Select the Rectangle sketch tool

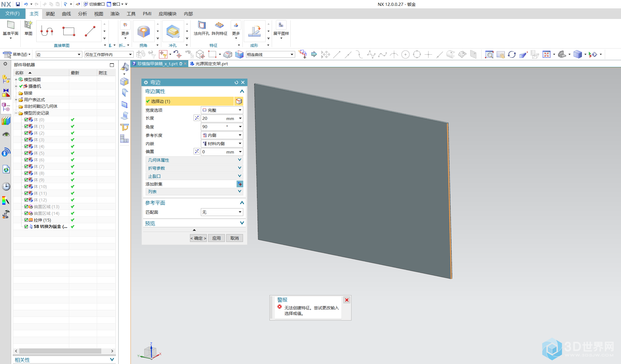coord(69,31)
